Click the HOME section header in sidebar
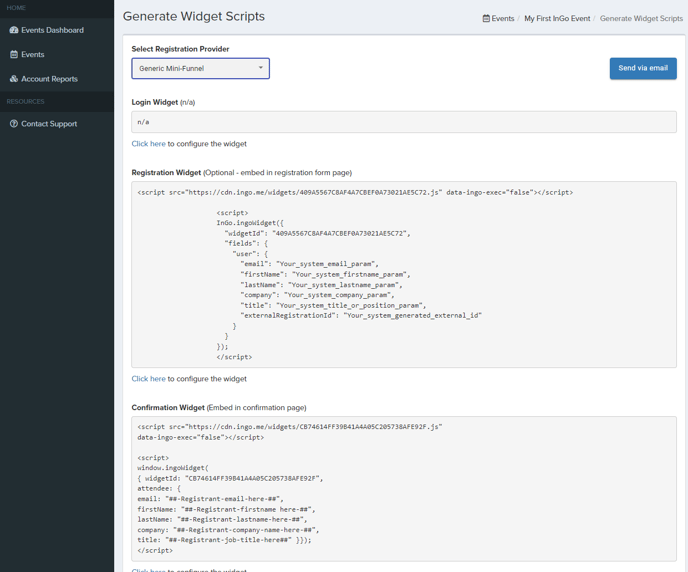Viewport: 688px width, 572px height. [16, 8]
